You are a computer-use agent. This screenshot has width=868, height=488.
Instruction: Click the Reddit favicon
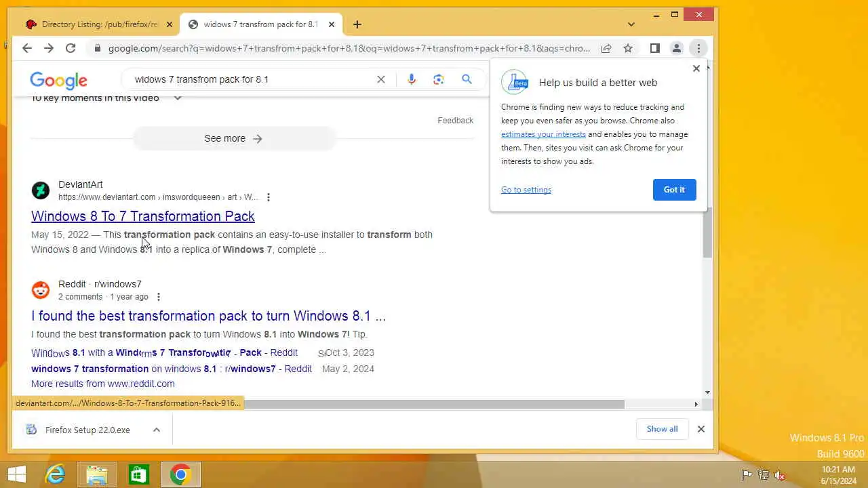pyautogui.click(x=41, y=290)
